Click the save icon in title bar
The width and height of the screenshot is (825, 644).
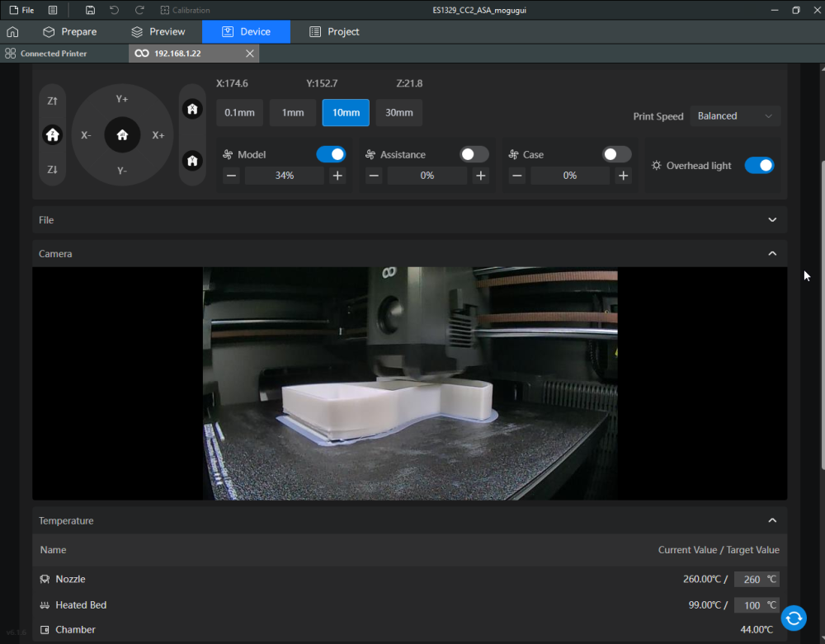click(90, 10)
